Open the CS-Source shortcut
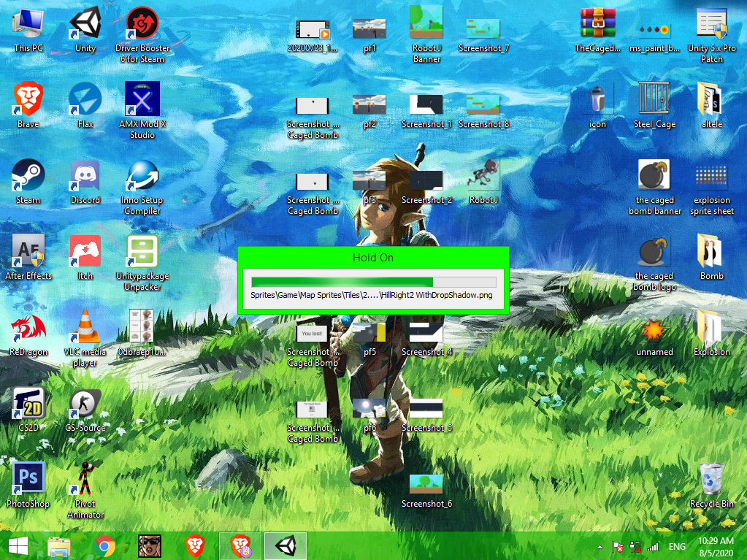 85,410
